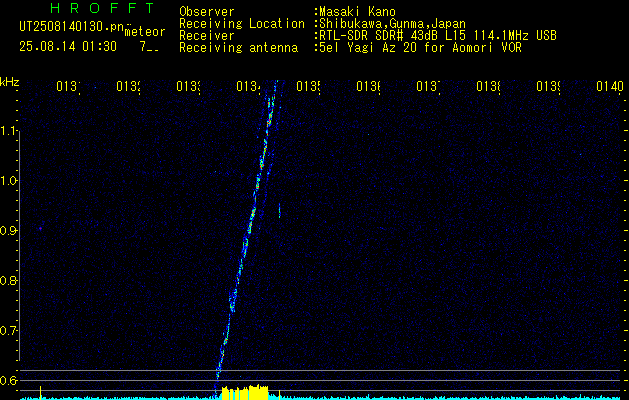Click the 0.8 kHz frequency label
This screenshot has width=629, height=400.
pyautogui.click(x=8, y=280)
